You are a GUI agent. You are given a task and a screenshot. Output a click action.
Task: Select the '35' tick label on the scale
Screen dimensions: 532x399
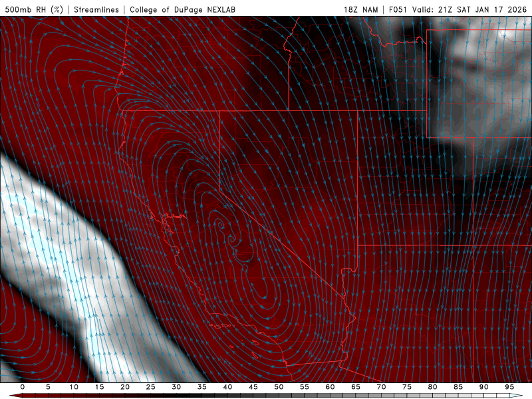click(x=202, y=387)
